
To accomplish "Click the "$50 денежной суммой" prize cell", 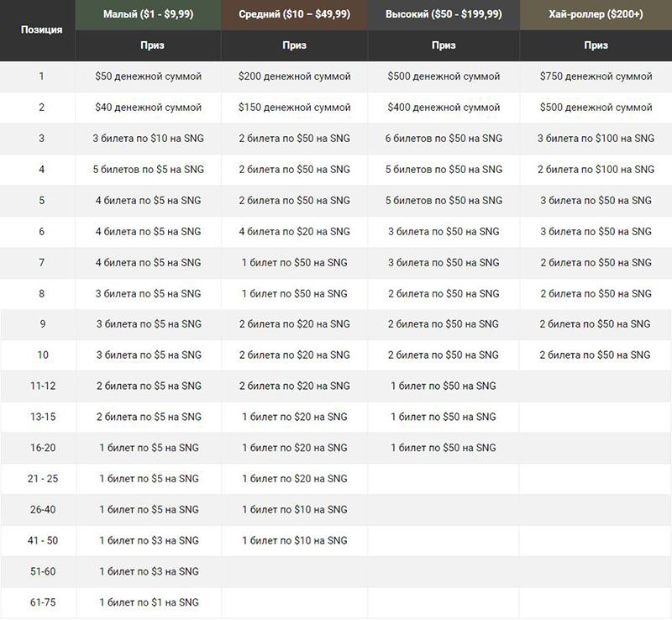I will (x=148, y=76).
